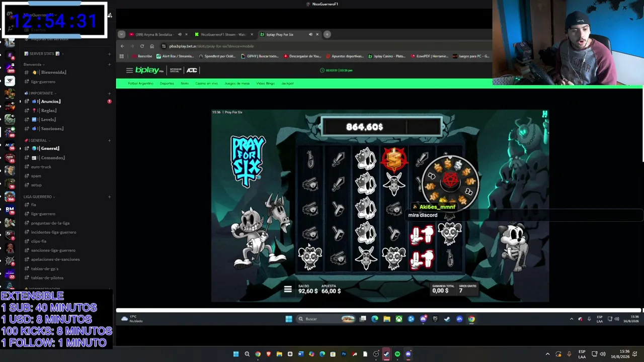Screen dimensions: 644x362
Task: Click the Windows Start button on the taskbar
Action: click(x=235, y=354)
